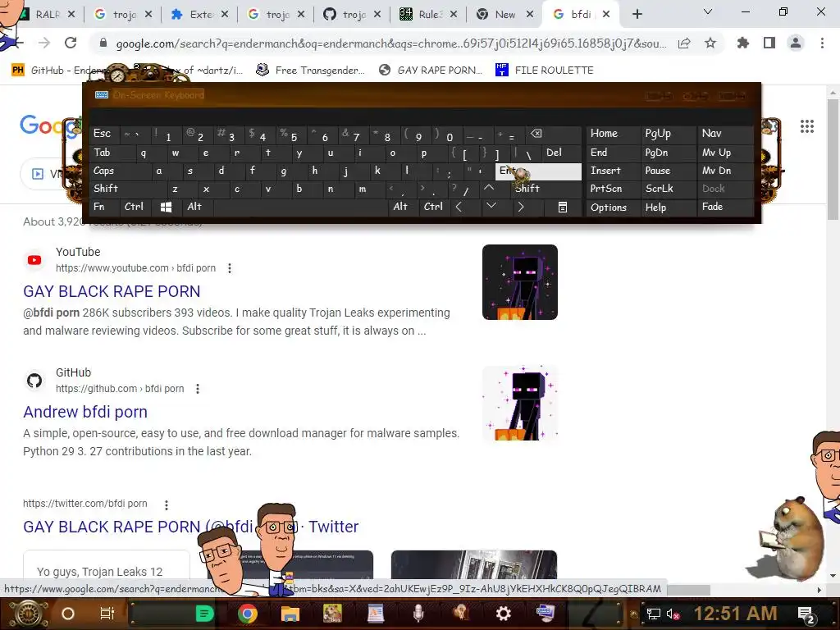View site info via the padlock icon

[x=103, y=43]
